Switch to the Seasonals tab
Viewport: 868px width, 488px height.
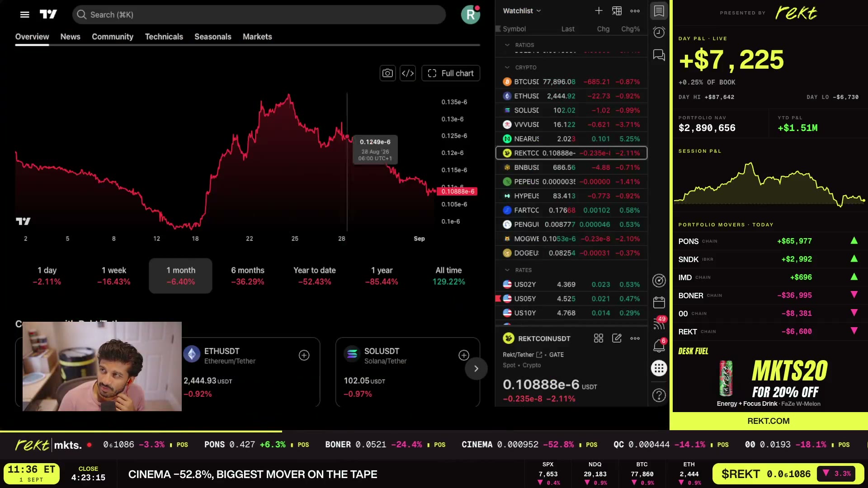pyautogui.click(x=213, y=37)
